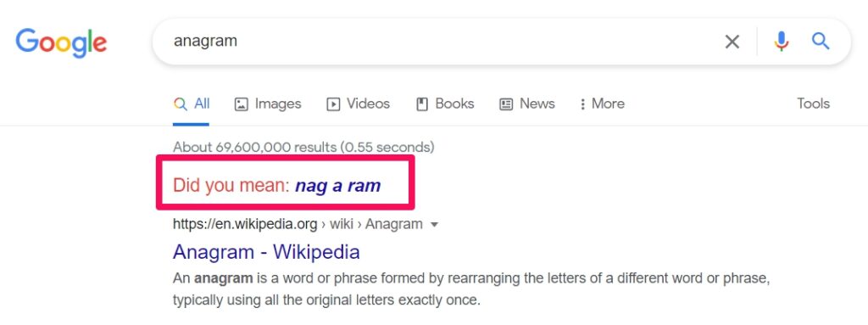Open the search Tools options

[813, 104]
